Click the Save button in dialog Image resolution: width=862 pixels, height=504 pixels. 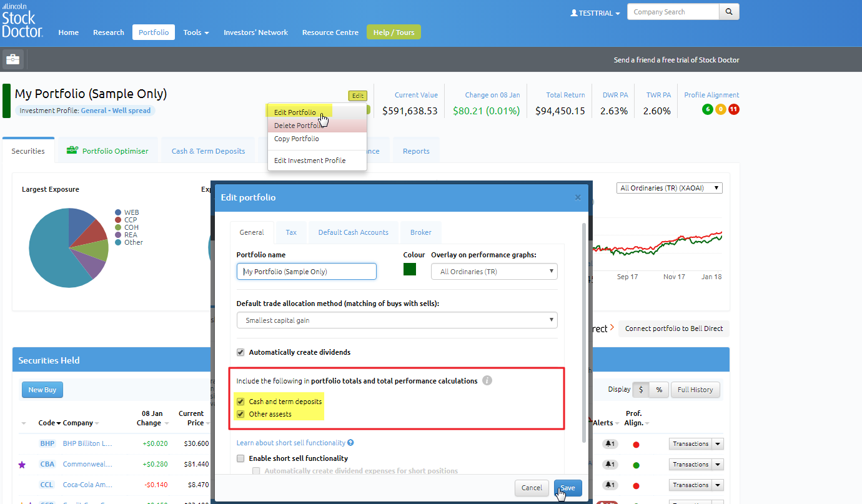568,488
